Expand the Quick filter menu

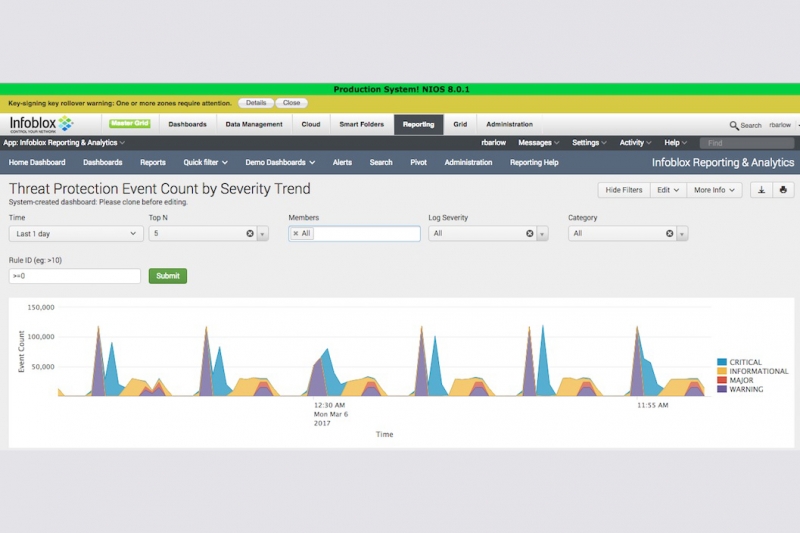[205, 162]
